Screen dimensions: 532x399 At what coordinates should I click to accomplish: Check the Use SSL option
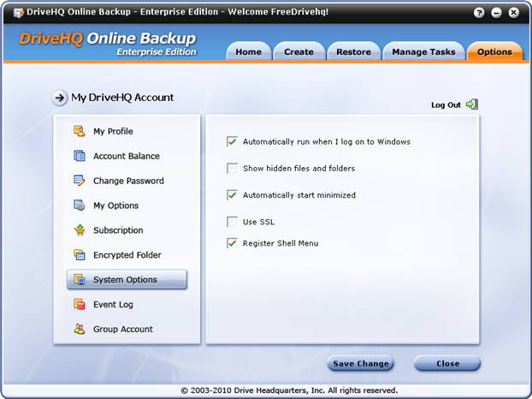coord(232,222)
